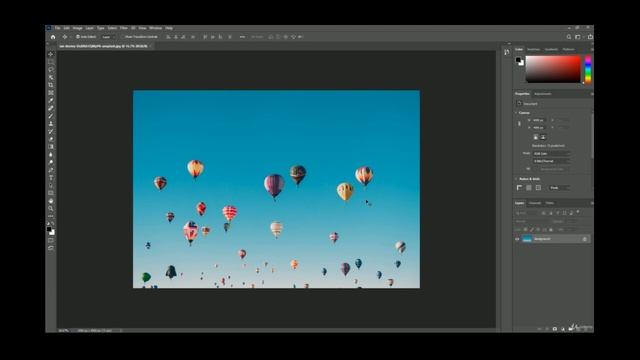Image resolution: width=640 pixels, height=360 pixels.
Task: Open the File menu
Action: [58, 28]
